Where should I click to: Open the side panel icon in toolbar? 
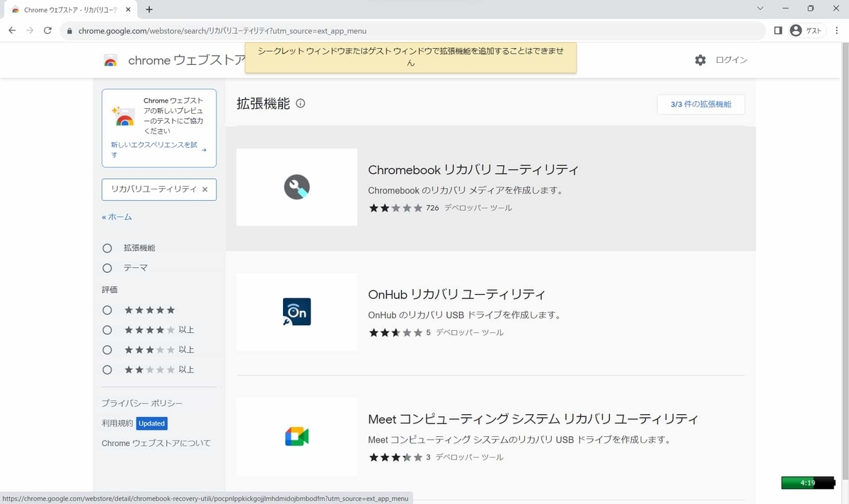click(x=778, y=30)
